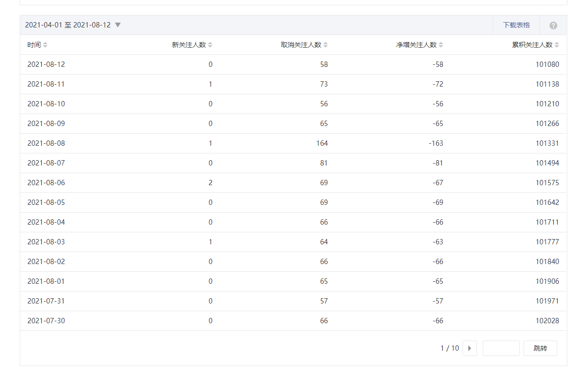This screenshot has width=588, height=379.
Task: Click the 取消关注人数 column header label
Action: [x=301, y=45]
